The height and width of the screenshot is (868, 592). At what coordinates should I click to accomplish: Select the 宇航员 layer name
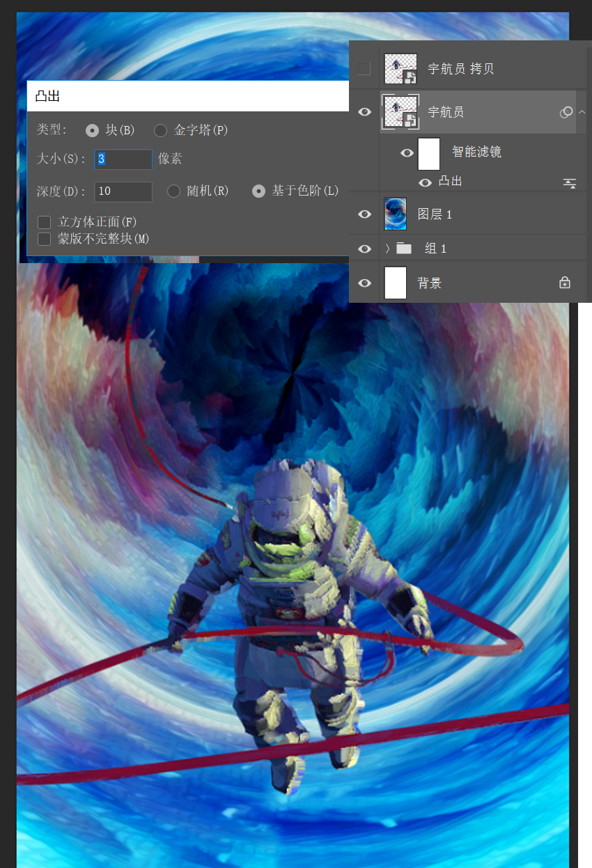(x=446, y=112)
